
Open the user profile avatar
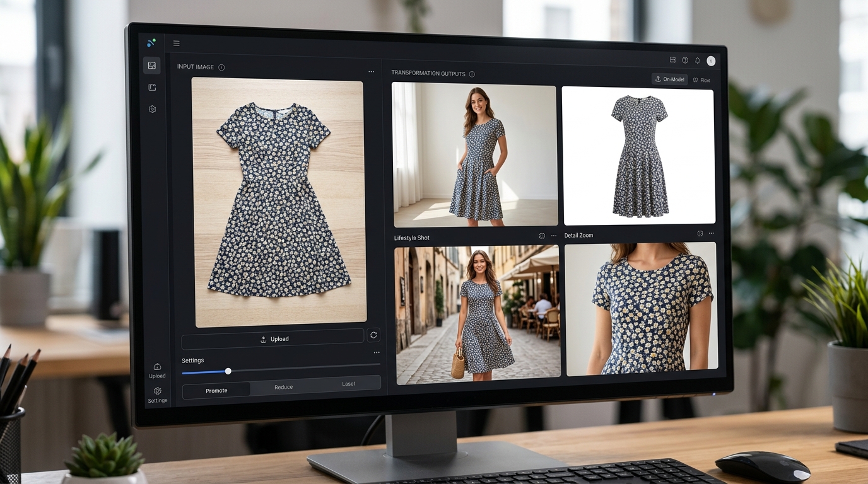point(711,61)
